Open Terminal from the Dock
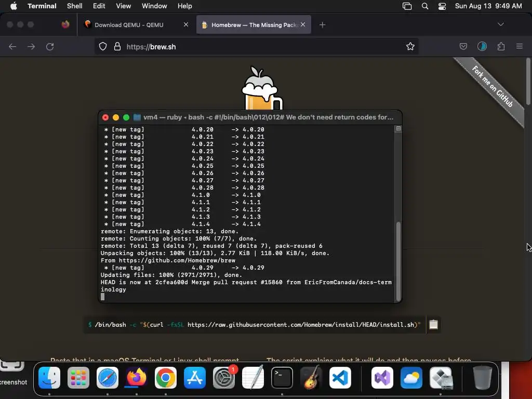 tap(282, 378)
